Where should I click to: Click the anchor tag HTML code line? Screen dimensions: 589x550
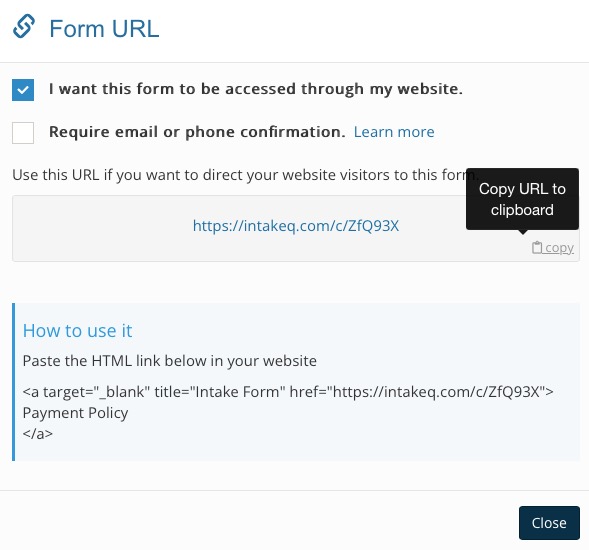[x=288, y=392]
